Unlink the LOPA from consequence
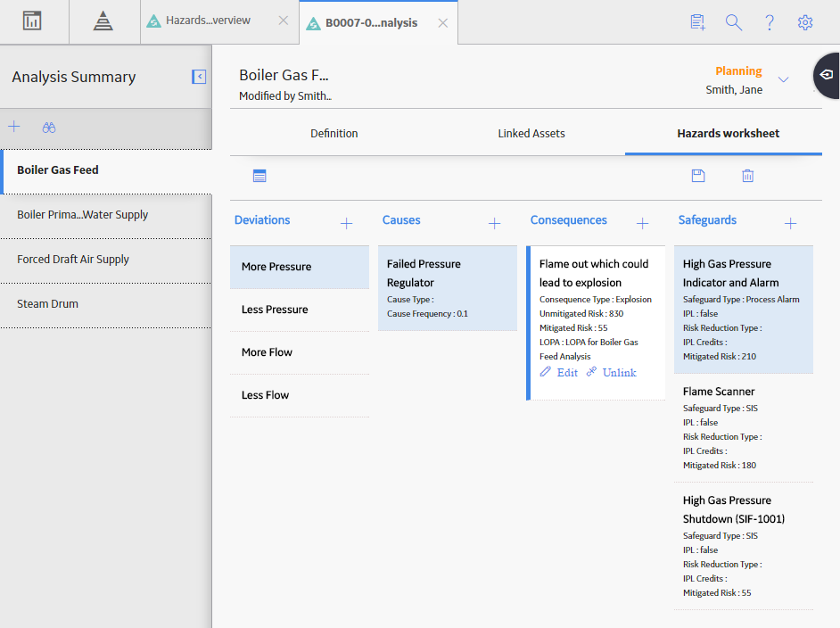This screenshot has height=628, width=840. tap(611, 372)
